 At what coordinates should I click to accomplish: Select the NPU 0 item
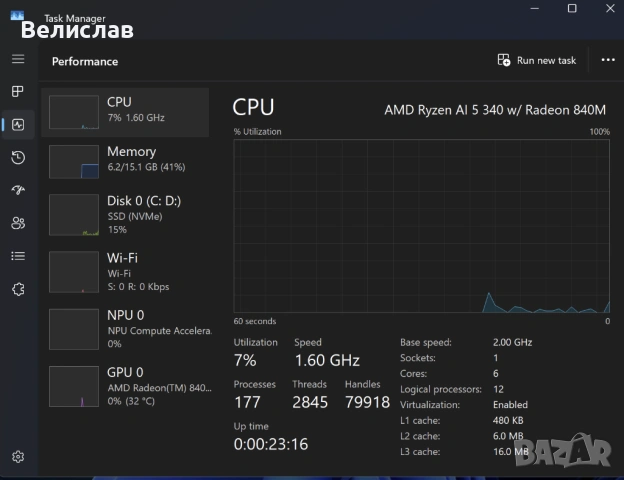126,329
